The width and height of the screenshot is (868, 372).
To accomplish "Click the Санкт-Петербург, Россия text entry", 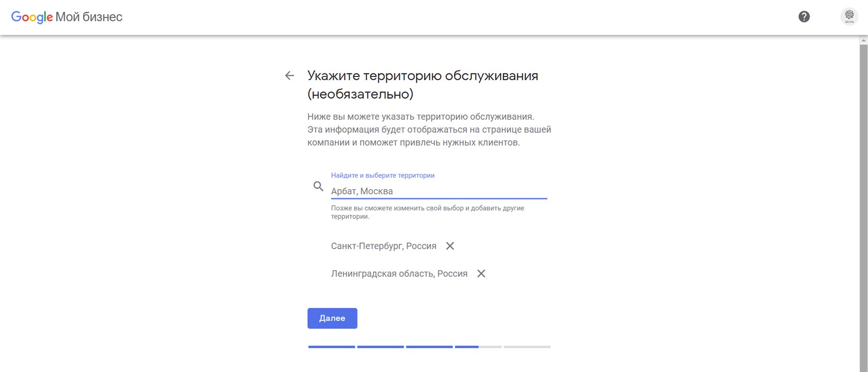I will 383,246.
